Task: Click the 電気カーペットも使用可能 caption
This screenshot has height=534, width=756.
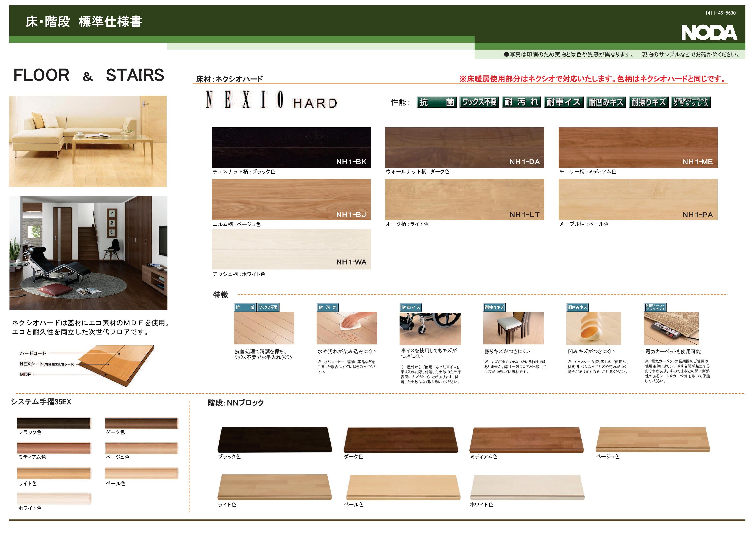Action: (x=673, y=351)
